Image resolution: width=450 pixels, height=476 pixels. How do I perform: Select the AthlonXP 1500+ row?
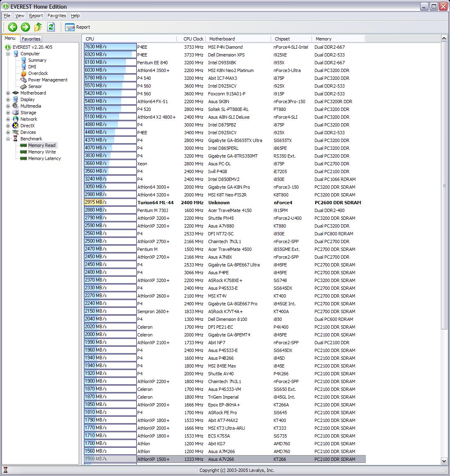pos(225,459)
